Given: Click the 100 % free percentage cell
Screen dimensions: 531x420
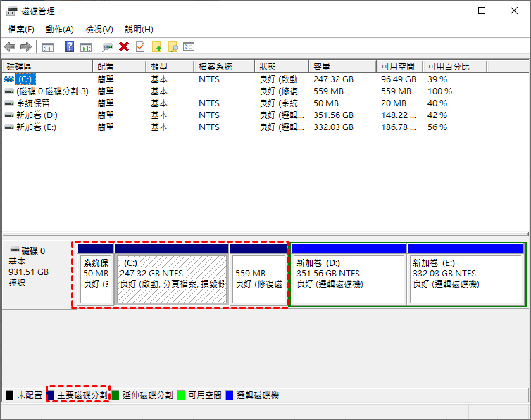Looking at the screenshot, I should point(439,91).
